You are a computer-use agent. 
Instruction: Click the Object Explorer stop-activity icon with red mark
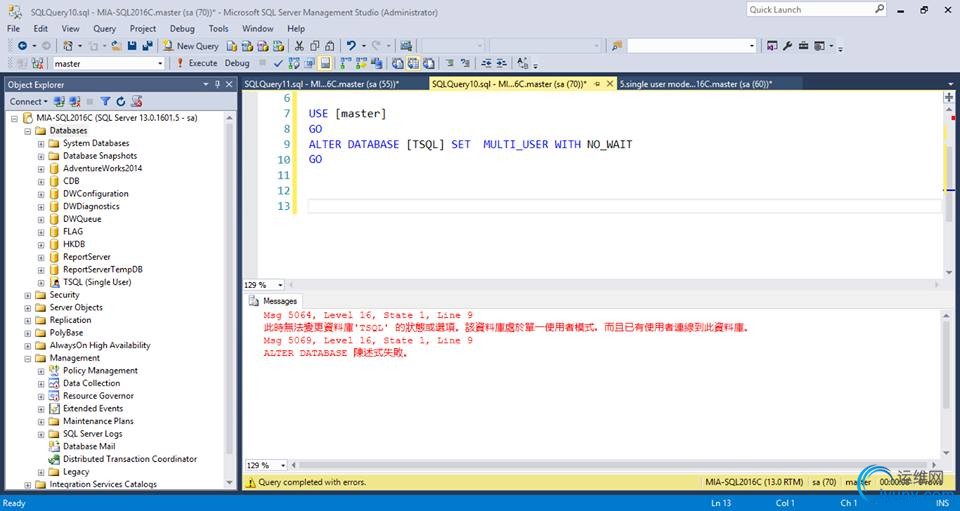137,102
